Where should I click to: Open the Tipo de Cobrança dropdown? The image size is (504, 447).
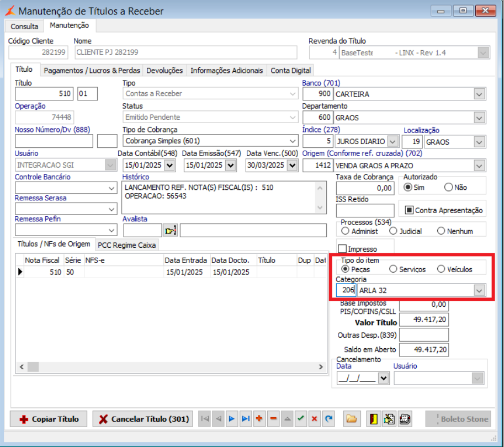pyautogui.click(x=291, y=141)
